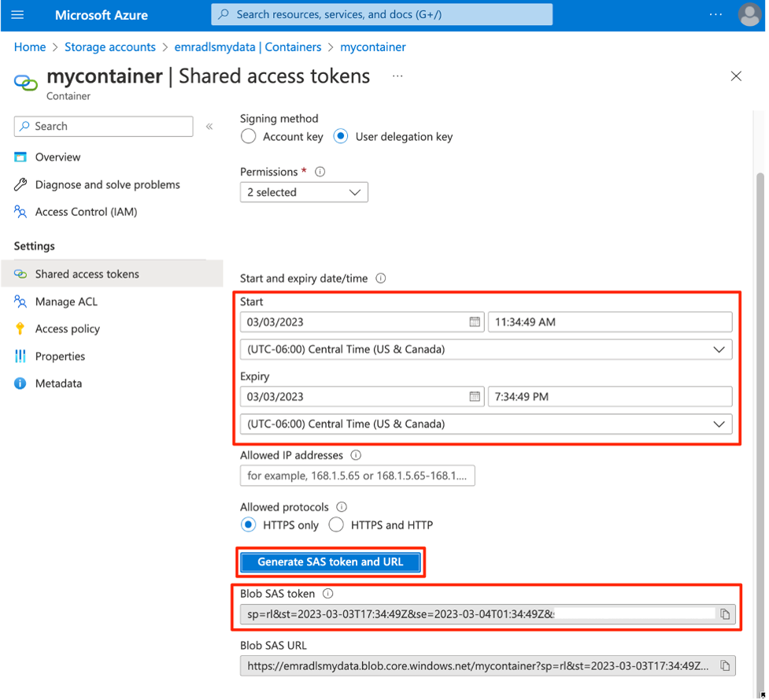This screenshot has width=769, height=700.
Task: Collapse the sidebar with double chevron
Action: [x=209, y=127]
